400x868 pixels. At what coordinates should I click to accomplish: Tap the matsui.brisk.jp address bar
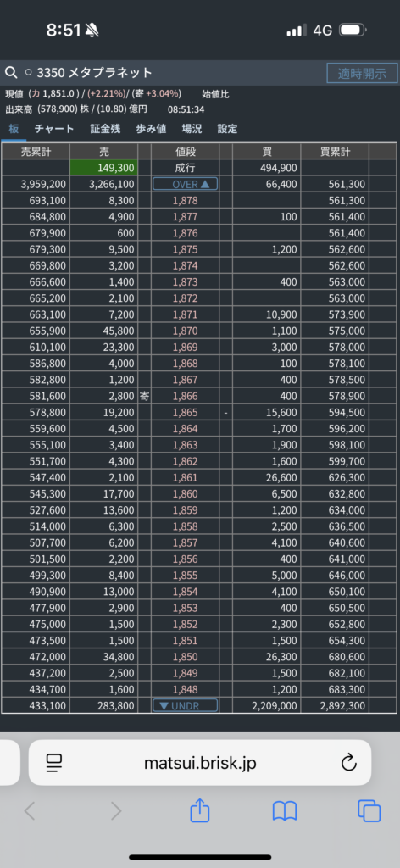pos(200,763)
